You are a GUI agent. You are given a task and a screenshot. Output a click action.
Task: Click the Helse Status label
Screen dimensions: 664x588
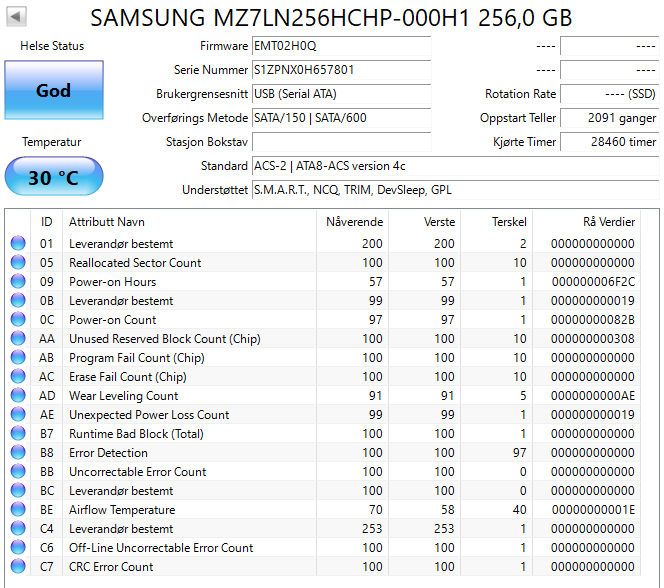52,46
